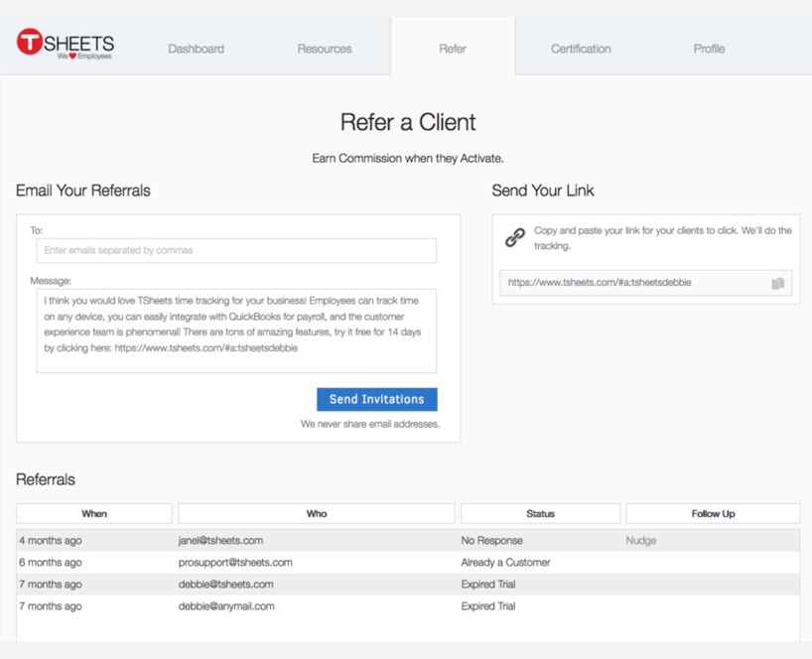Select prosupport@tsheets.com email cell
Viewport: 812px width, 659px height.
pyautogui.click(x=235, y=562)
